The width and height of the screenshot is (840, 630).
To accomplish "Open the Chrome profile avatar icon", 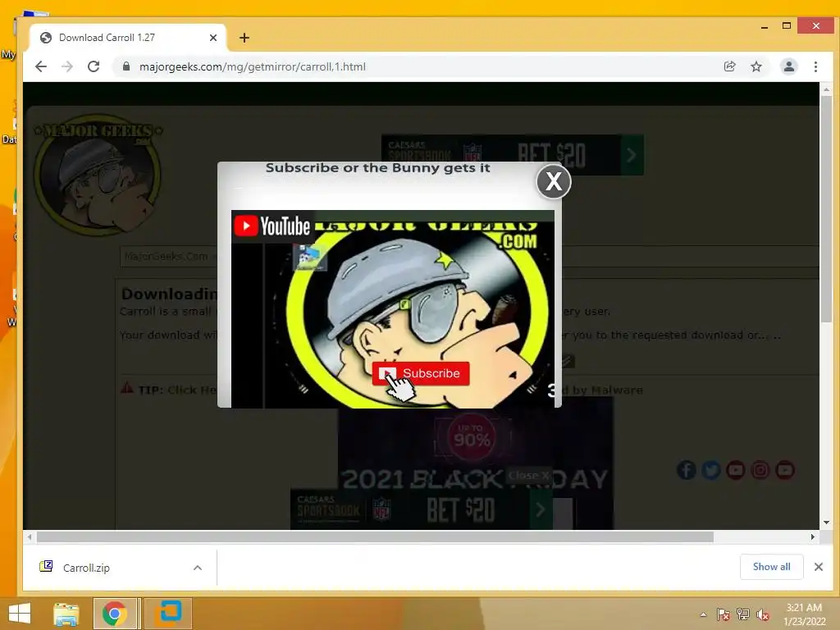I will [789, 66].
